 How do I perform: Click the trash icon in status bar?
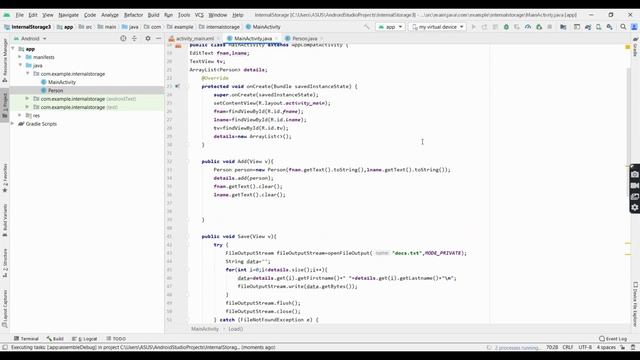pyautogui.click(x=633, y=347)
